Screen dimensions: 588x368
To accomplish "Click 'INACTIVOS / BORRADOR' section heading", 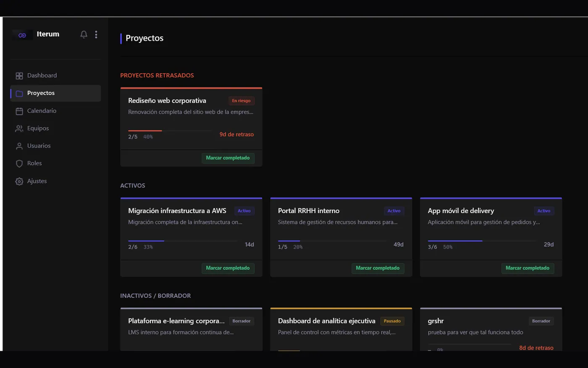I will (155, 296).
